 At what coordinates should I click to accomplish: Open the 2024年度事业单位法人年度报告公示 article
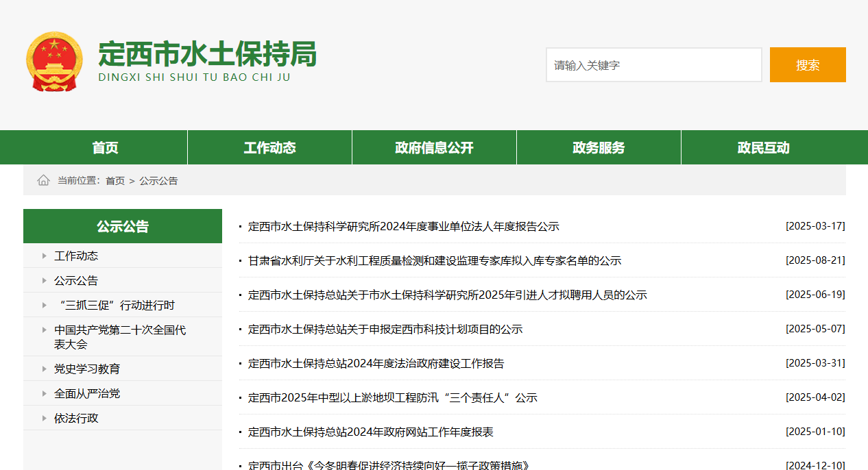click(403, 226)
